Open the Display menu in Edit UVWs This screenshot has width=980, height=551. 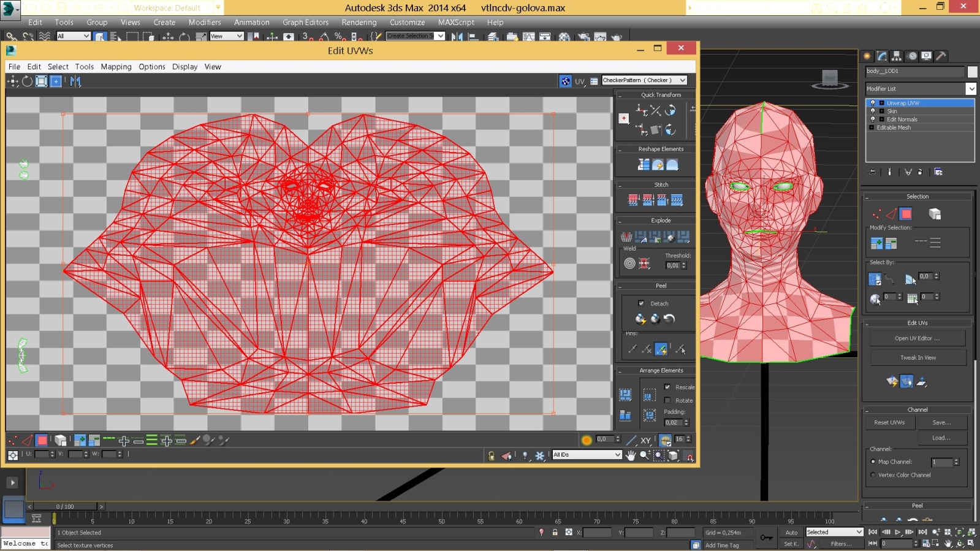click(x=184, y=67)
